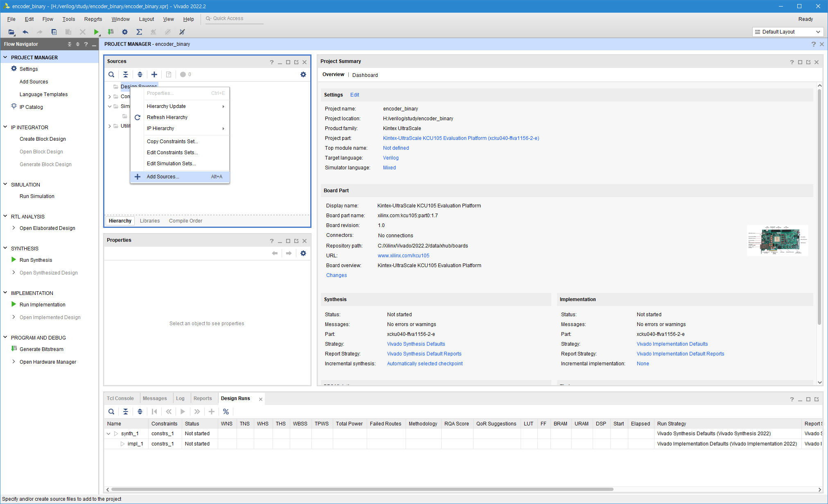Screen dimensions: 828x504
Task: Switch to the Tcl Console tab
Action: click(x=120, y=398)
